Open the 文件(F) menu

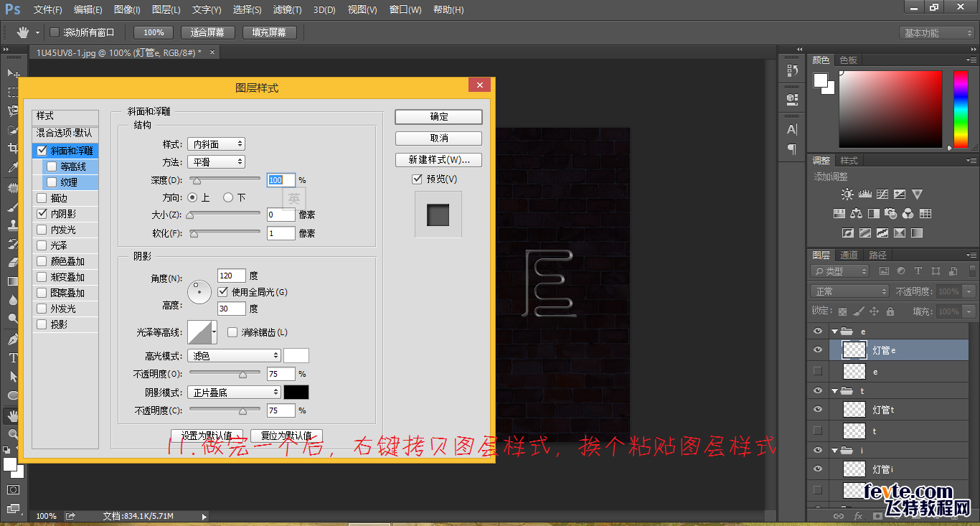point(48,10)
